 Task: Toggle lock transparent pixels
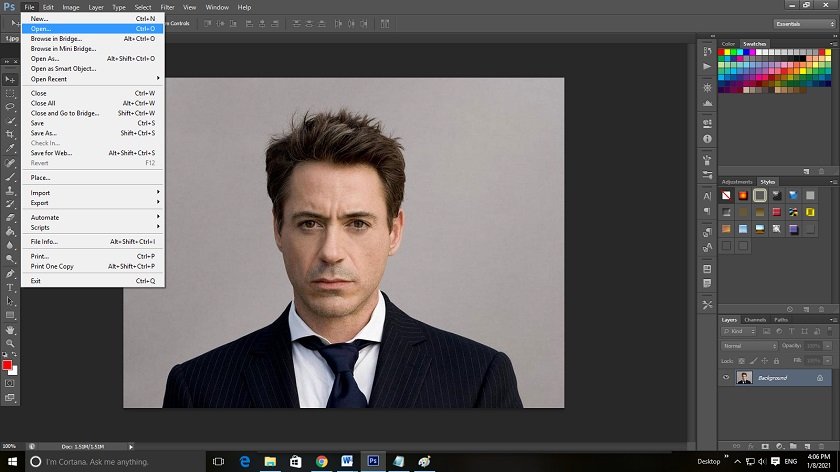(741, 361)
